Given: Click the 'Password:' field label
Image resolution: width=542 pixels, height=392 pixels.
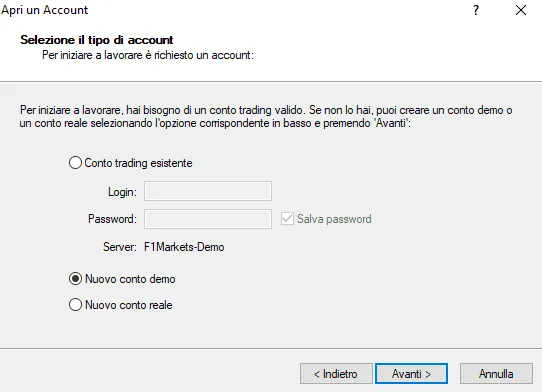Looking at the screenshot, I should 112,219.
